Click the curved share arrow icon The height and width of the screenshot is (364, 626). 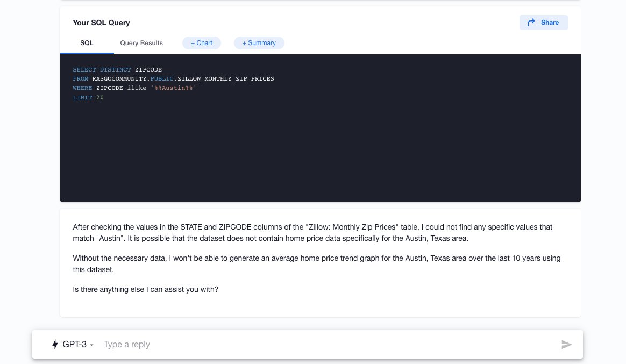pyautogui.click(x=531, y=23)
